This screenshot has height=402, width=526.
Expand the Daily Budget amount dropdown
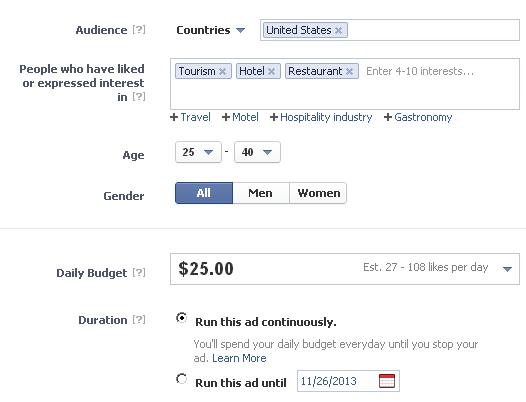coord(507,269)
